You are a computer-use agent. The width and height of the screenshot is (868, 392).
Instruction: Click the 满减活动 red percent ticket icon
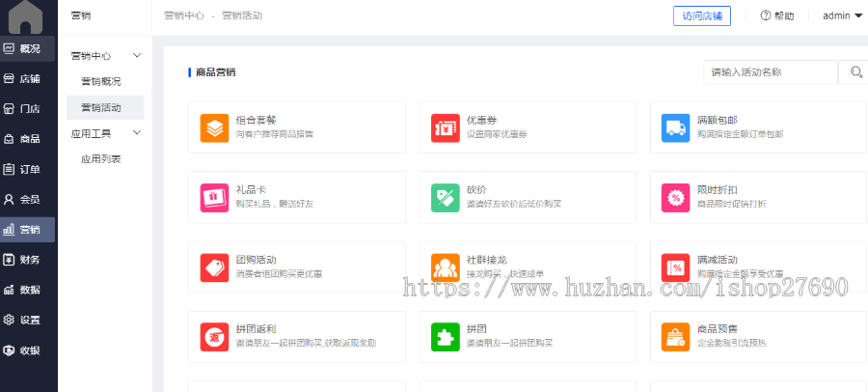pos(675,267)
